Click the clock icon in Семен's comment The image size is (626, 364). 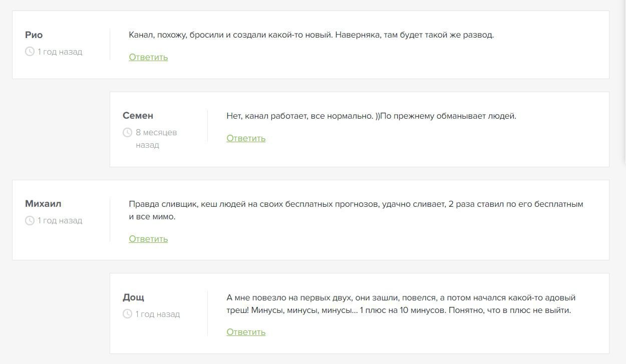point(127,133)
